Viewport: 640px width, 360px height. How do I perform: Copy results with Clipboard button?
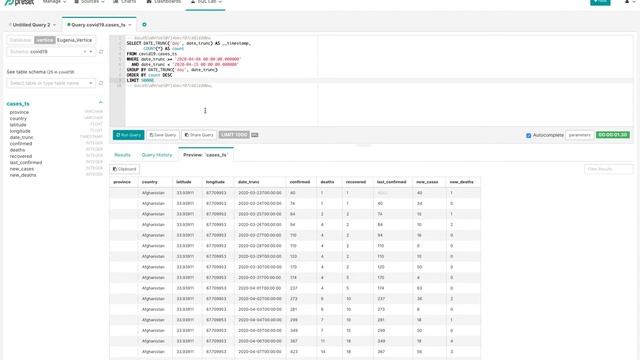click(124, 169)
